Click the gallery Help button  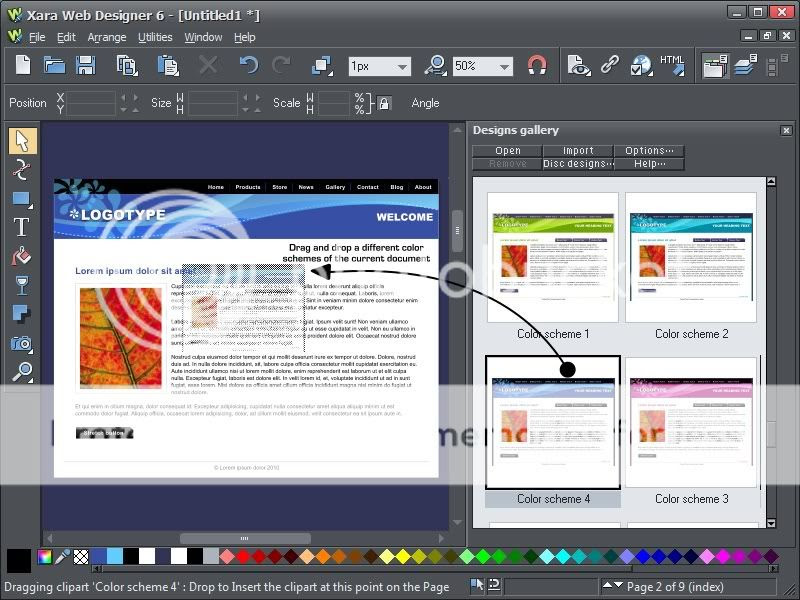[x=649, y=164]
